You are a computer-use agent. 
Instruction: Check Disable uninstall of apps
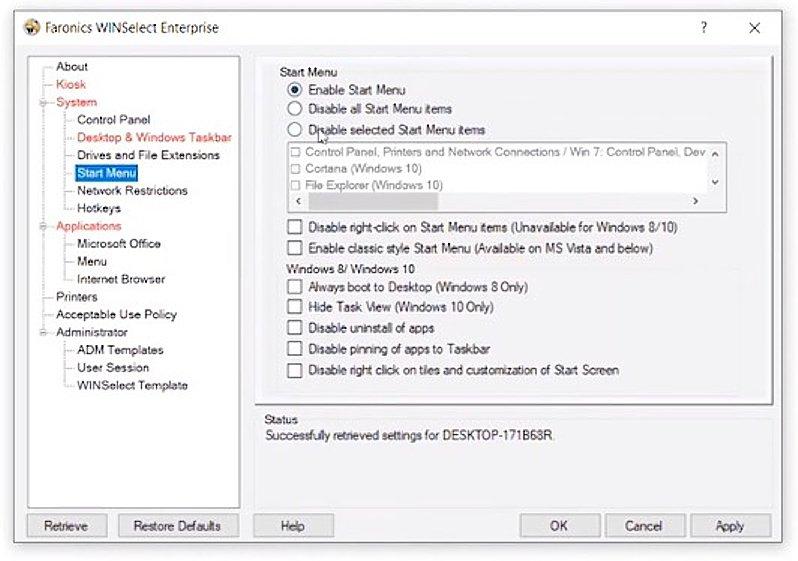point(295,328)
